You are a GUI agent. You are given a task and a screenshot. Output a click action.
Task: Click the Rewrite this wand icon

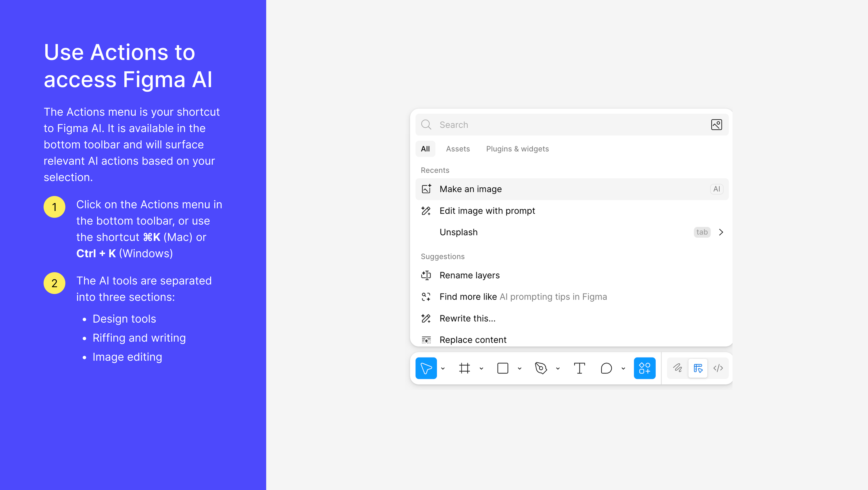[426, 318]
